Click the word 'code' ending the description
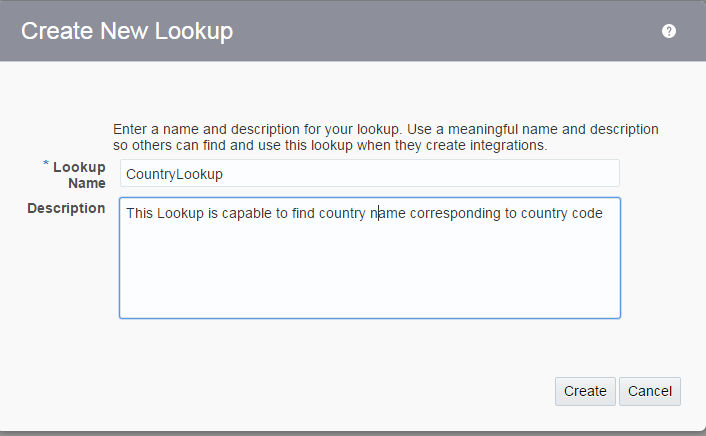This screenshot has height=436, width=706. click(587, 213)
